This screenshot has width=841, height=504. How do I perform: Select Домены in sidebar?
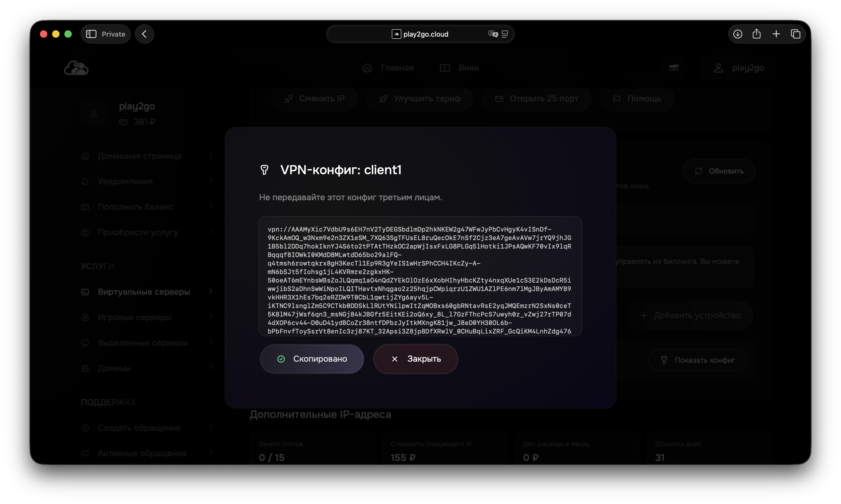pos(147,368)
